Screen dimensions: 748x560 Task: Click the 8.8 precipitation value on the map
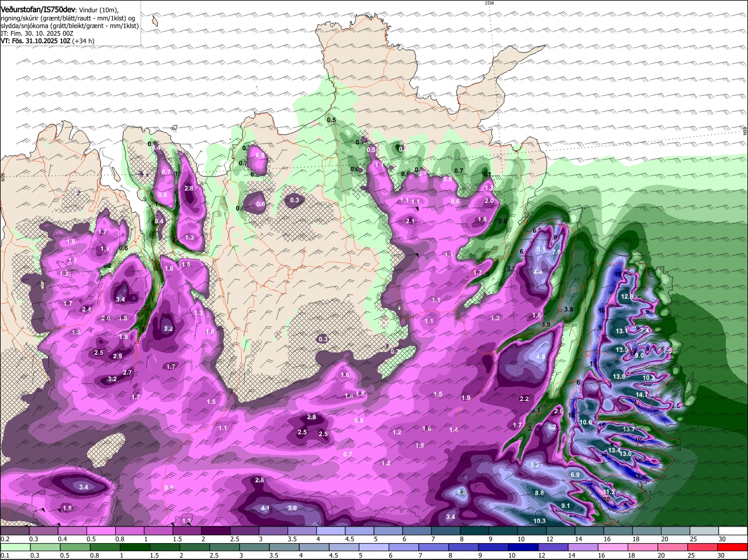pyautogui.click(x=539, y=493)
